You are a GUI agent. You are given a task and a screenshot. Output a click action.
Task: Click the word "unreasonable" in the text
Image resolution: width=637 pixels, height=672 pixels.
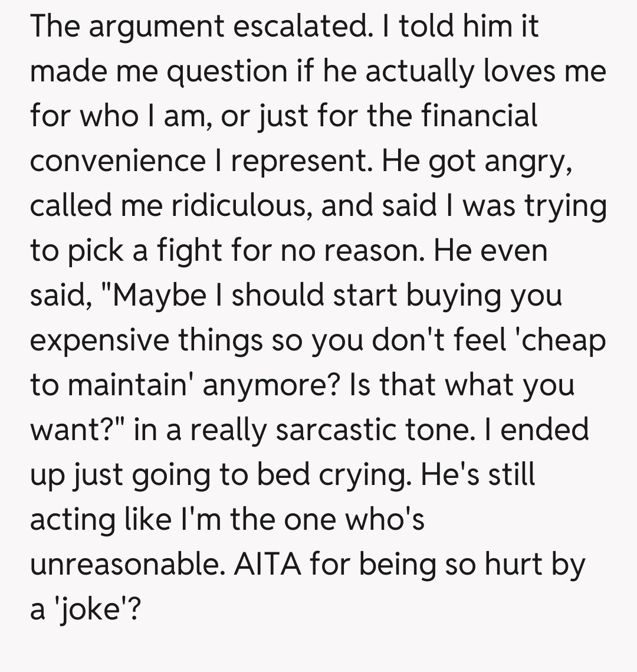(127, 564)
